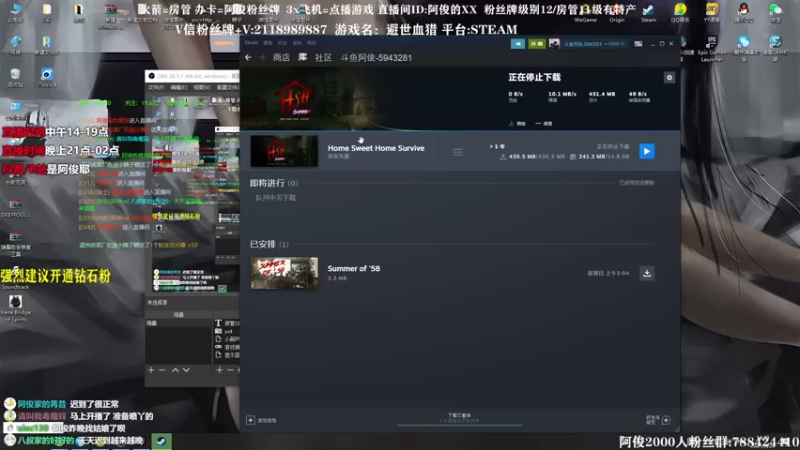This screenshot has height=450, width=800.
Task: Open the WeGame desktop shortcut
Action: (585, 12)
